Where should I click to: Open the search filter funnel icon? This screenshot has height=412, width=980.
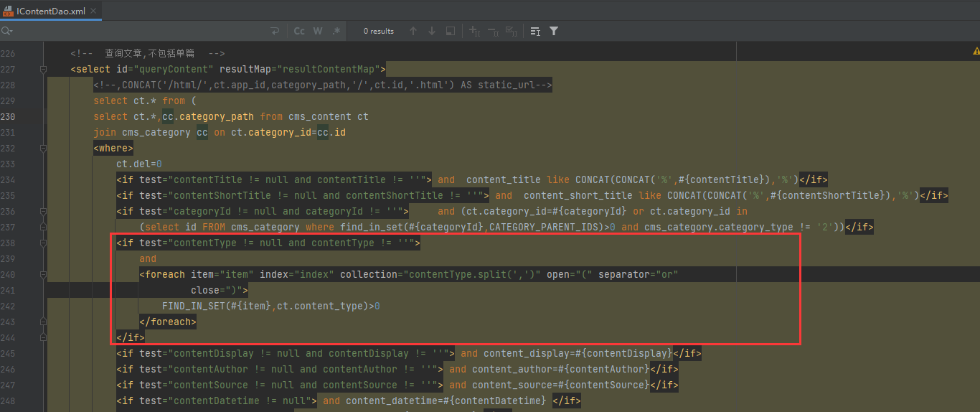point(554,31)
